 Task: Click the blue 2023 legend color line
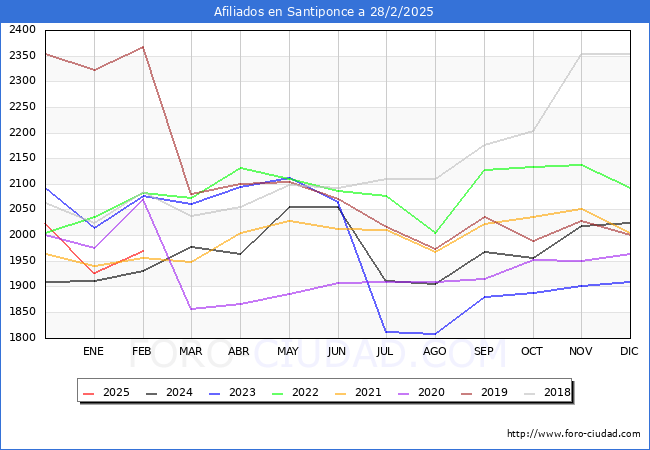(215, 393)
